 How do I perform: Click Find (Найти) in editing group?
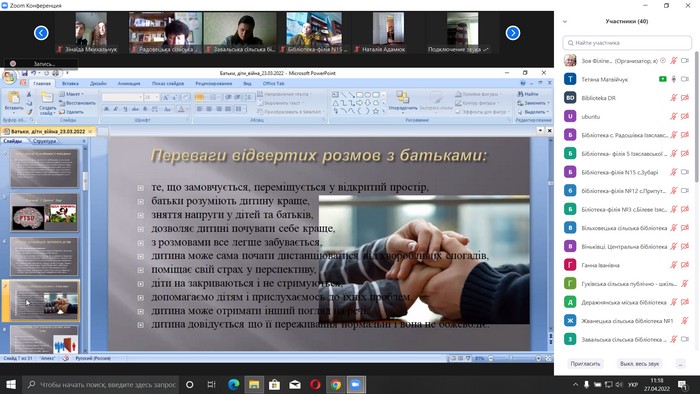click(528, 94)
